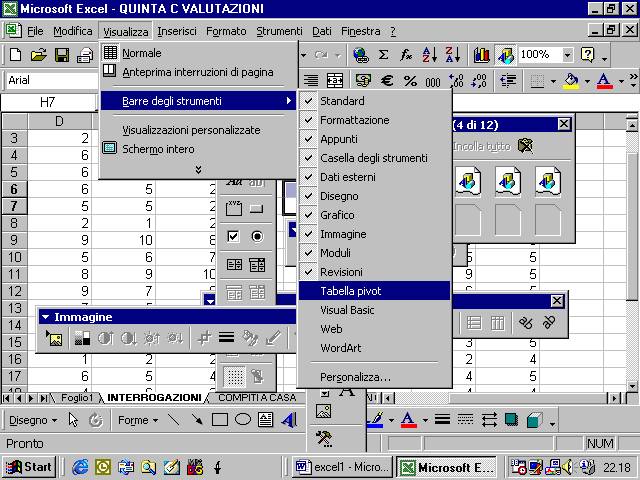Click the 3-D icon on drawing toolbar
This screenshot has height=480, width=640.
tap(534, 419)
